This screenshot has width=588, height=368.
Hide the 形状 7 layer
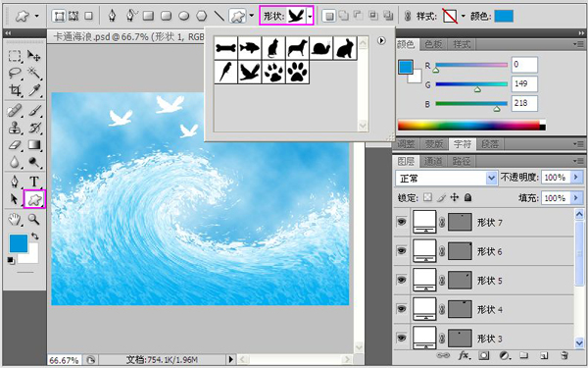[x=402, y=222]
